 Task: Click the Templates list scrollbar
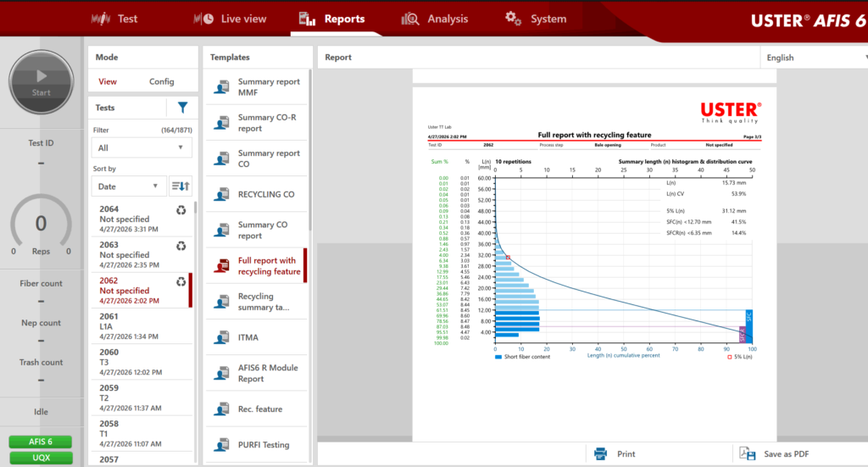pyautogui.click(x=310, y=149)
